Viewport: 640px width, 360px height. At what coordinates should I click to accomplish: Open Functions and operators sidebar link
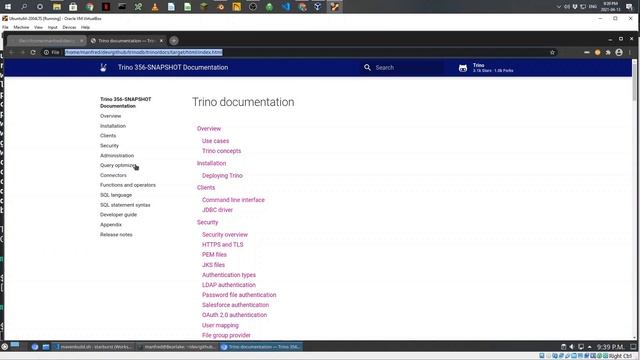tap(128, 185)
